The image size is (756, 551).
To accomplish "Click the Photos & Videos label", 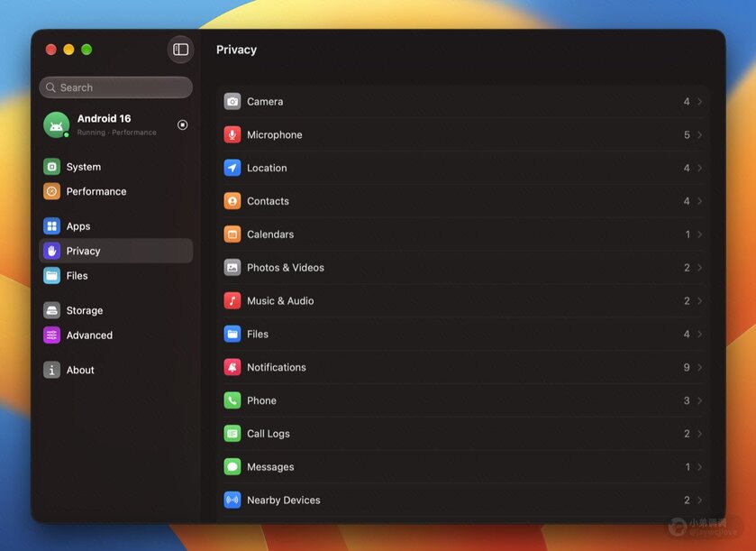I will coord(286,268).
